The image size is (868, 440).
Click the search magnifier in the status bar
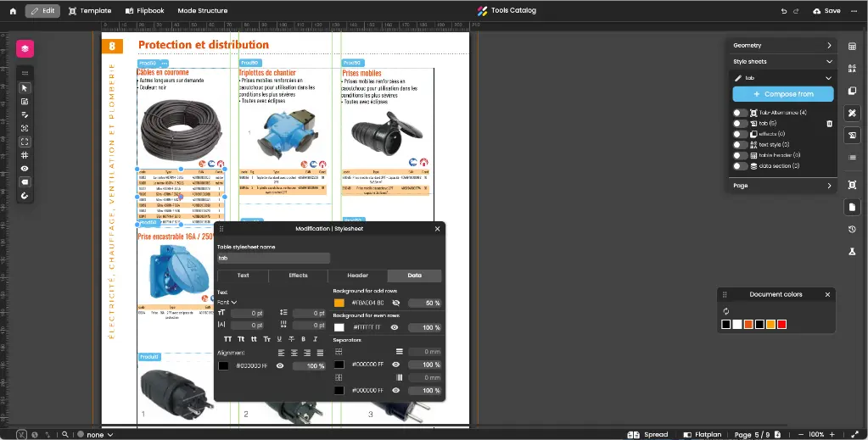64,434
